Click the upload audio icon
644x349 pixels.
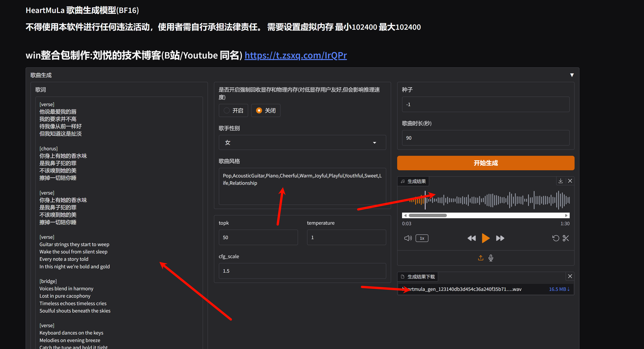click(x=481, y=258)
